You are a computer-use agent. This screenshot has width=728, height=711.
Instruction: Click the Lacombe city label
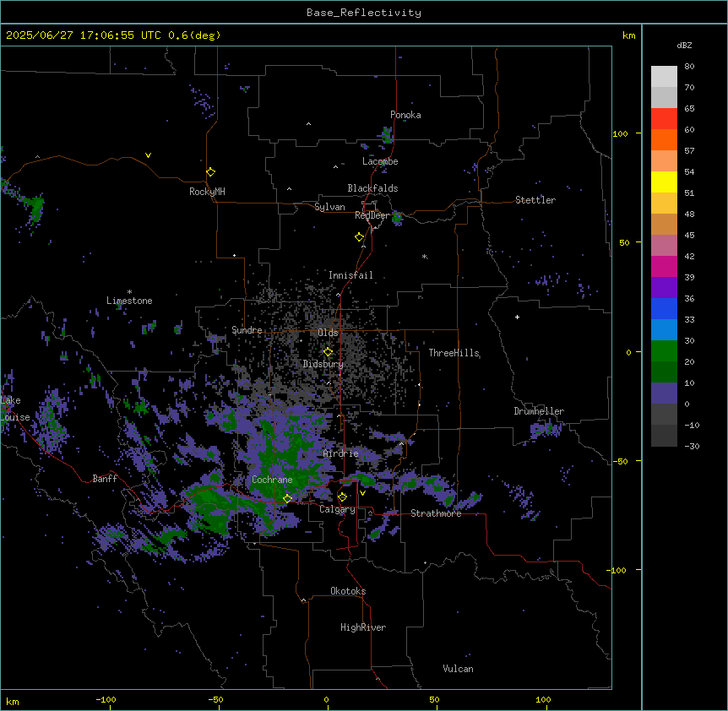[380, 161]
